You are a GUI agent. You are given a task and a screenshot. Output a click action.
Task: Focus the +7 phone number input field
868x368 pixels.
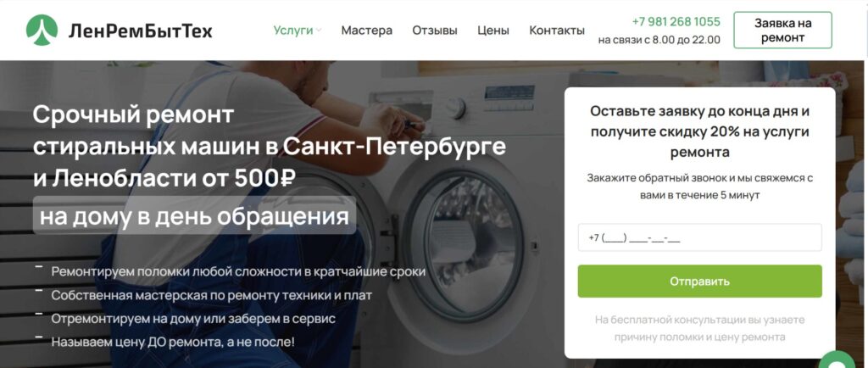[699, 238]
